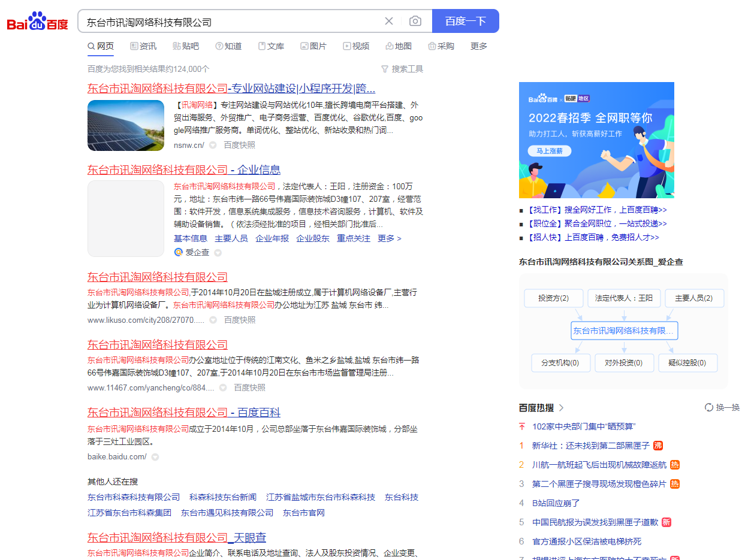Switch to the 资讯 tab

click(143, 46)
